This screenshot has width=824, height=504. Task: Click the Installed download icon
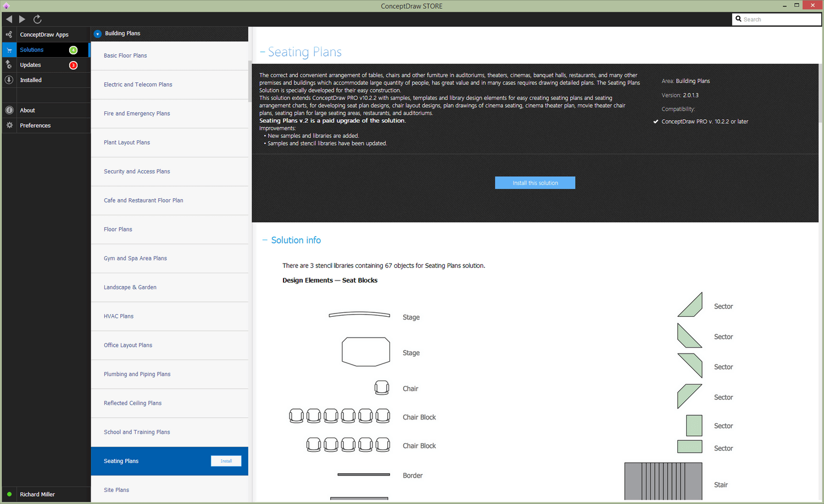point(9,80)
